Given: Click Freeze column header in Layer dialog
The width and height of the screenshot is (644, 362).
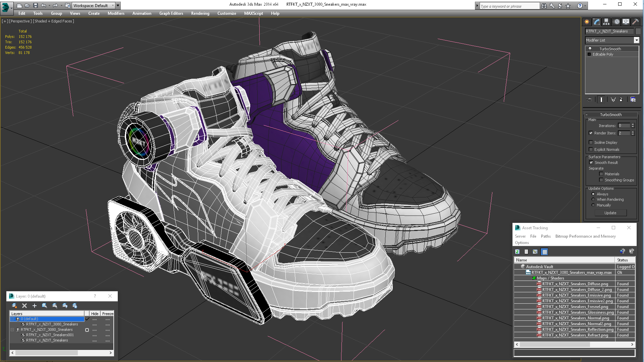Looking at the screenshot, I should tap(108, 314).
